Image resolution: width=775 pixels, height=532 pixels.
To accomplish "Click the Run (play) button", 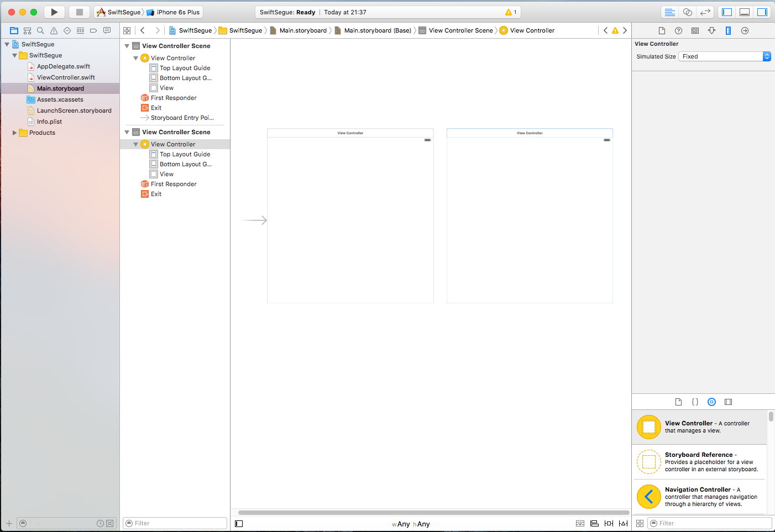I will 54,12.
